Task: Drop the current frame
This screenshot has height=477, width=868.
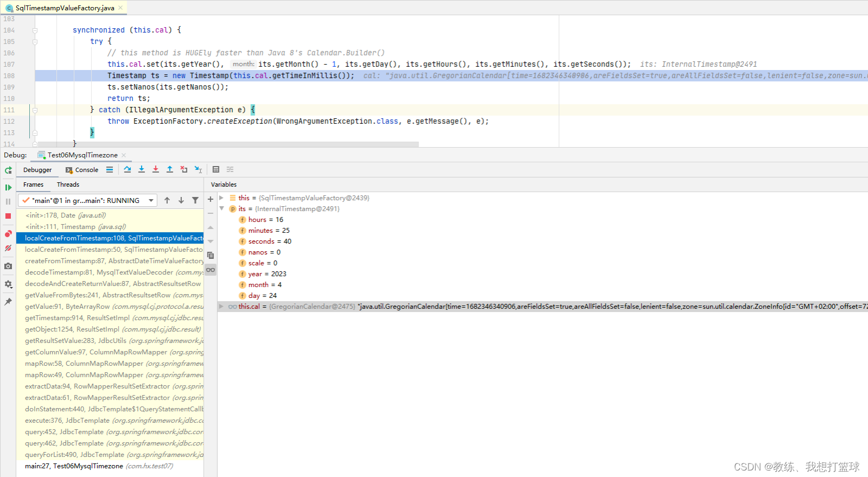Action: 184,169
